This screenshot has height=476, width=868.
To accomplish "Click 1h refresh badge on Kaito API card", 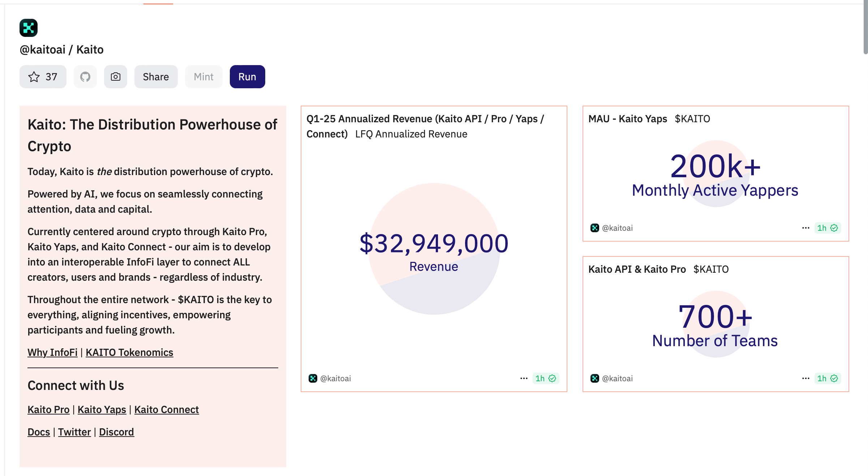I will (x=828, y=378).
